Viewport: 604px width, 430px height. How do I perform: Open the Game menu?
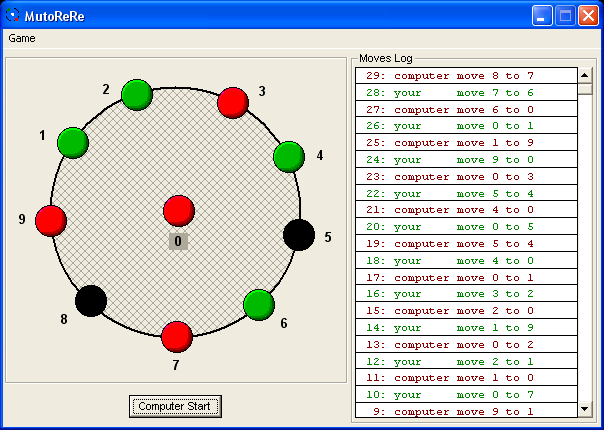tap(22, 38)
